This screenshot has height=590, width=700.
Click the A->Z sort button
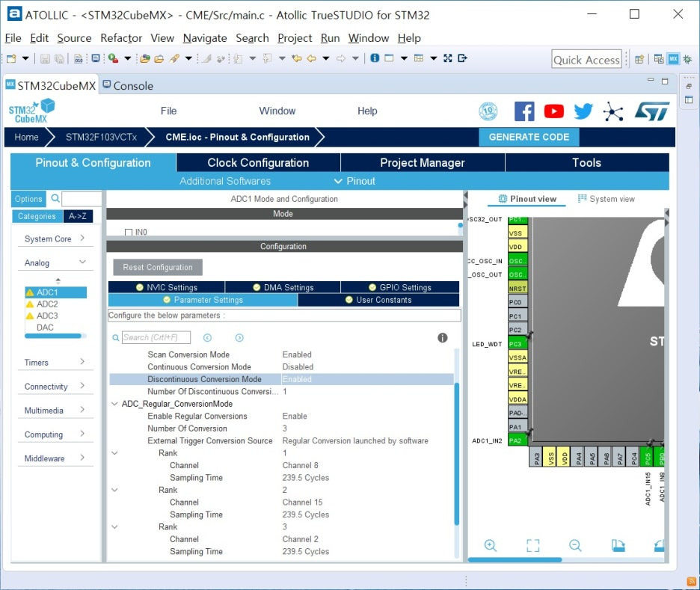click(x=78, y=216)
